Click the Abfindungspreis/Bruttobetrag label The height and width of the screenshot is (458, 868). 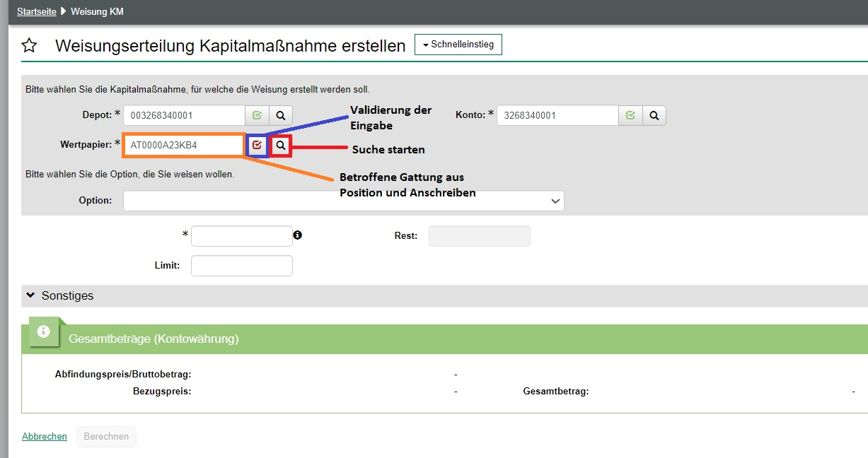123,374
